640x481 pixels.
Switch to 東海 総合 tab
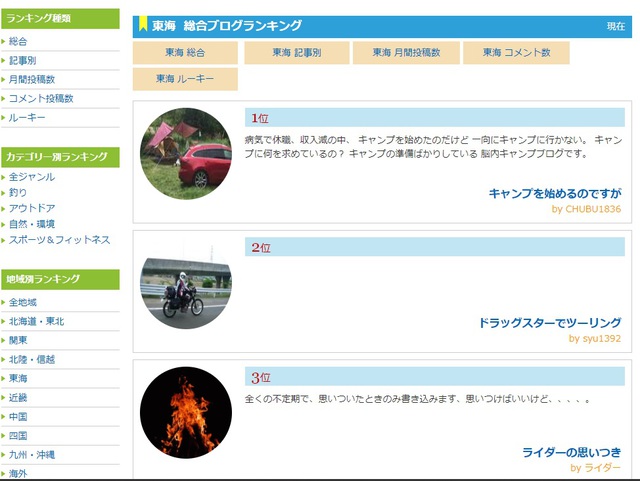click(x=185, y=53)
